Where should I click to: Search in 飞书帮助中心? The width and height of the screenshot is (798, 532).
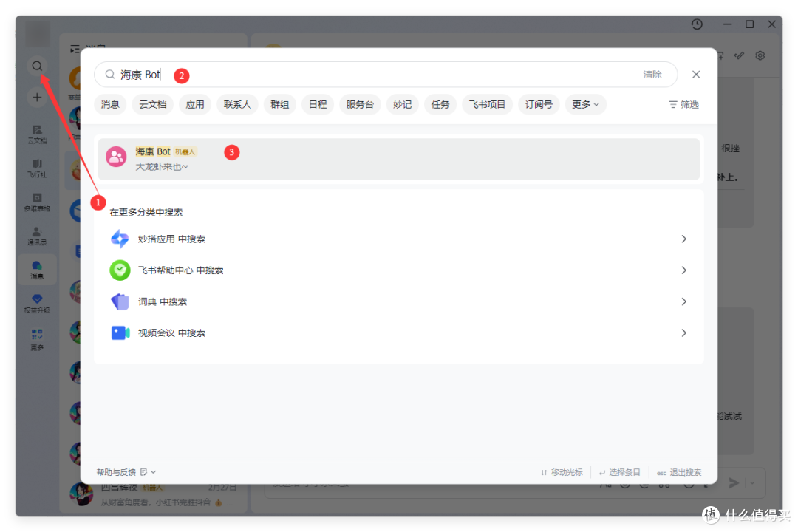[x=399, y=270]
